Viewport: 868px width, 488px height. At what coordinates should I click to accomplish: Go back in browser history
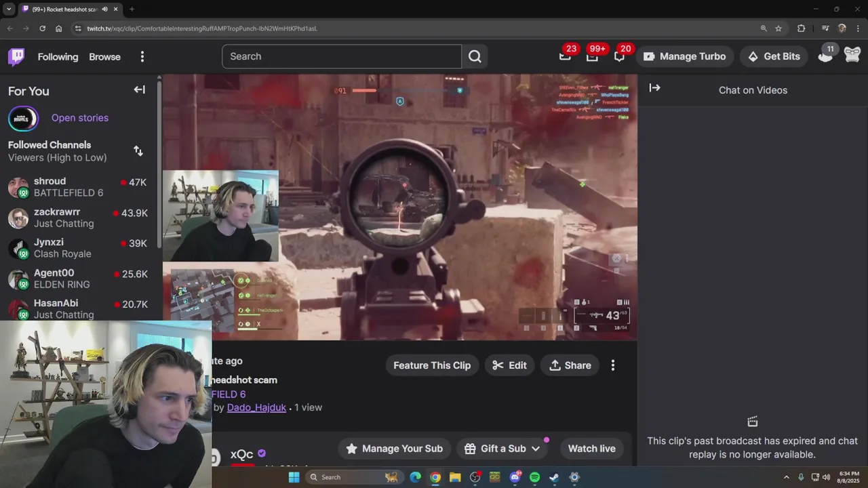(x=9, y=28)
